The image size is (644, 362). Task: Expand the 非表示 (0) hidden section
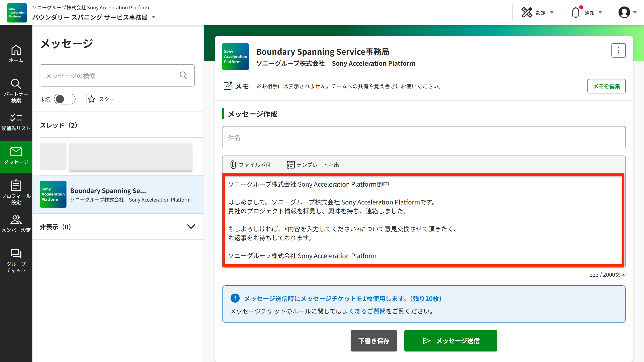coord(191,227)
